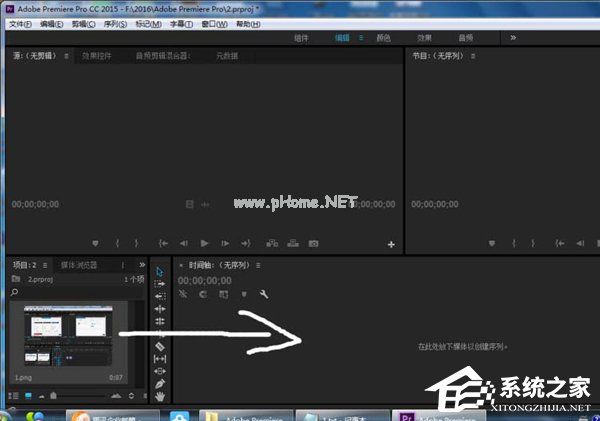Toggle Drag Video Only in source monitor
Viewport: 600px width, 421px height.
(x=189, y=204)
